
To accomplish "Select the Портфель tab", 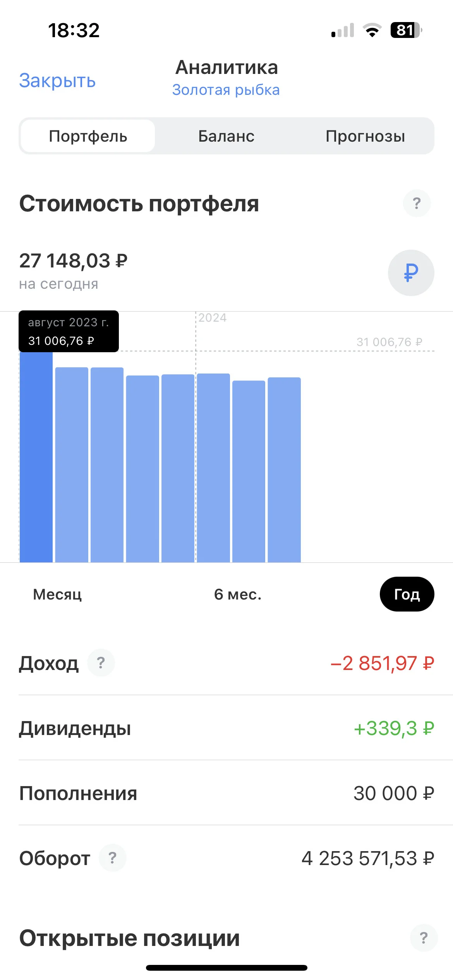I will [88, 136].
